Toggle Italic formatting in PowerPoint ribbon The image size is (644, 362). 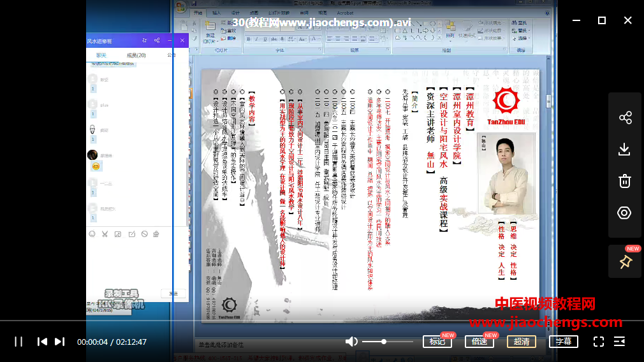[257, 39]
